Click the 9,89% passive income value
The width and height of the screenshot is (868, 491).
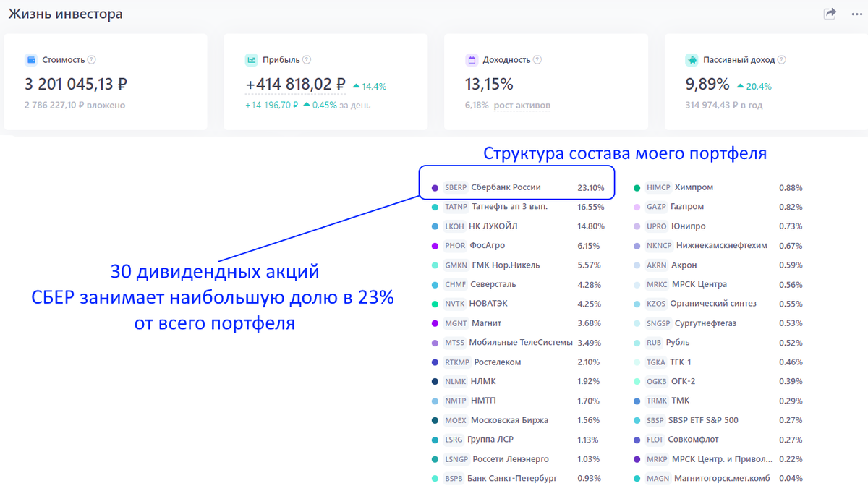click(x=707, y=84)
